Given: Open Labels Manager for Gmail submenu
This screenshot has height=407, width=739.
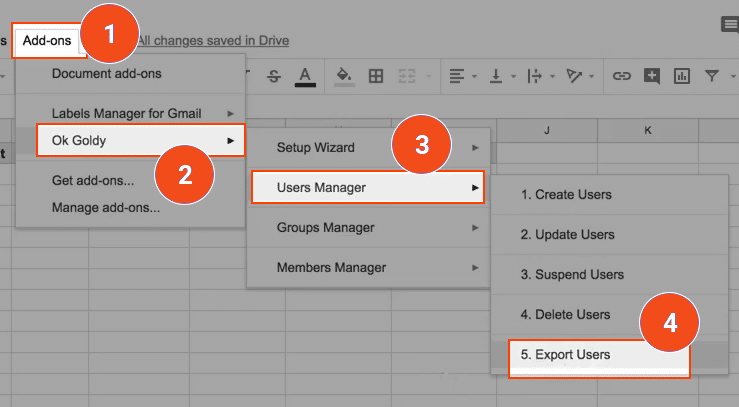Looking at the screenshot, I should [x=131, y=114].
